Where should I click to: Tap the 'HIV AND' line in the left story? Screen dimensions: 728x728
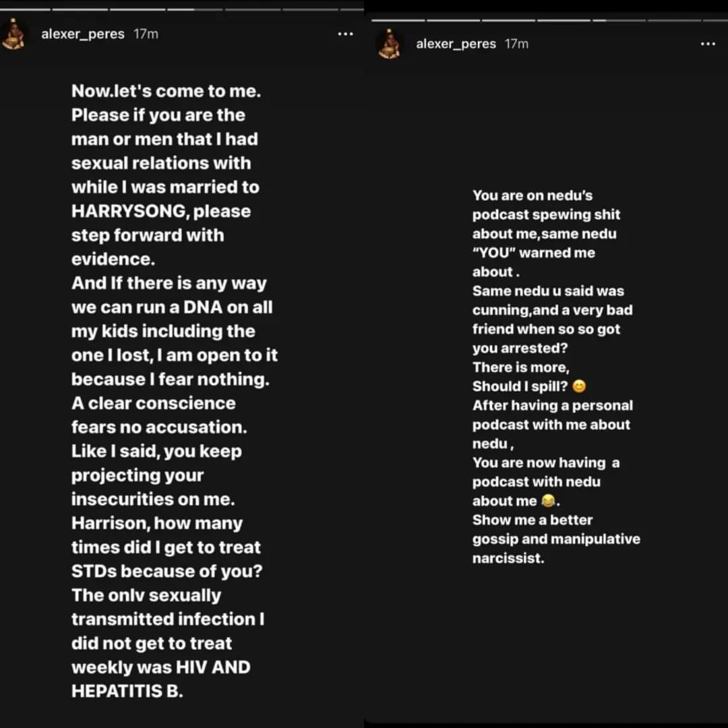pos(161,667)
